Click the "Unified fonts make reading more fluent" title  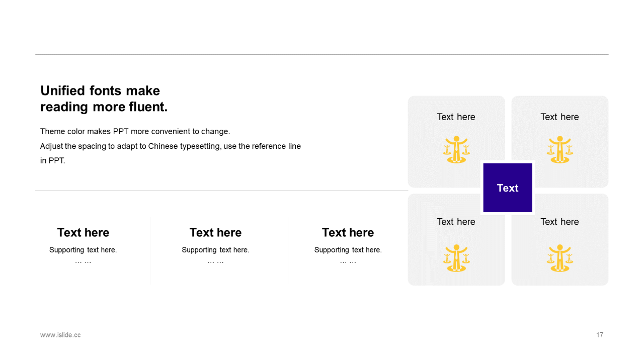104,99
